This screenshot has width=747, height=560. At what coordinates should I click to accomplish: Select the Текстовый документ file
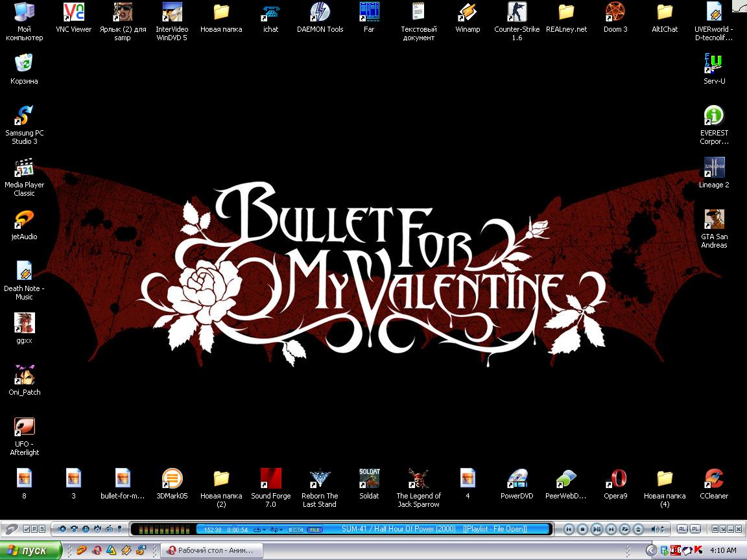(x=419, y=21)
